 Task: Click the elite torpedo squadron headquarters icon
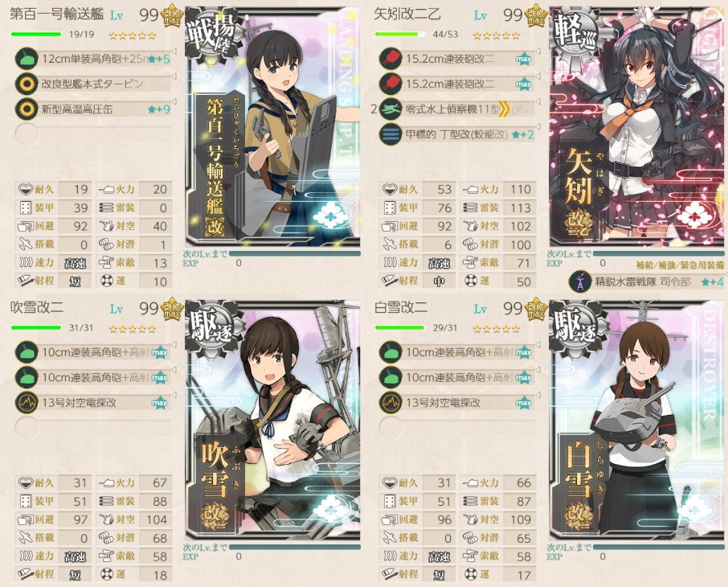580,281
